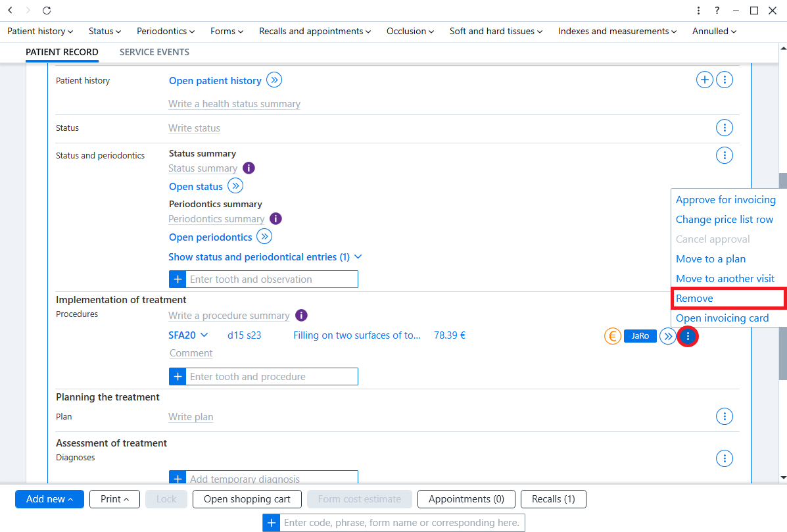
Task: Expand the Status top menu
Action: 105,31
